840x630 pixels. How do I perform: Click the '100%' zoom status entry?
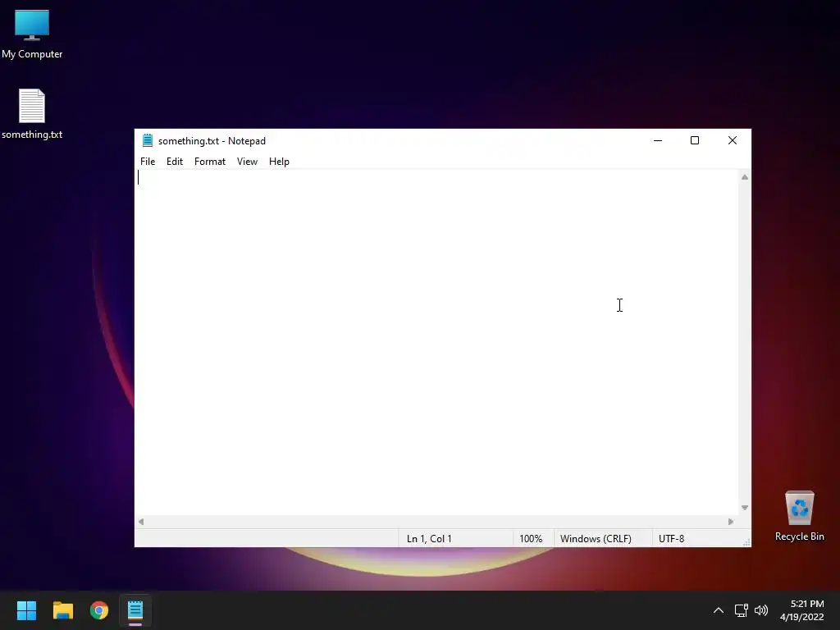click(531, 538)
